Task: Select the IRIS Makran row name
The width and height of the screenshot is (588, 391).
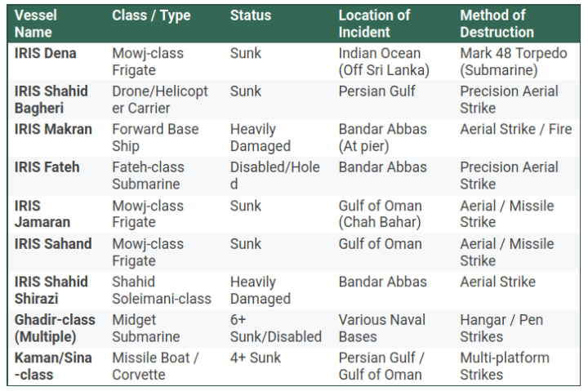Action: pyautogui.click(x=53, y=129)
